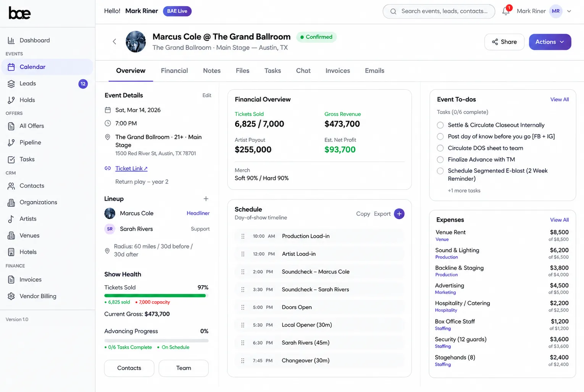Open the Chat tab
This screenshot has width=584, height=392.
[x=303, y=71]
